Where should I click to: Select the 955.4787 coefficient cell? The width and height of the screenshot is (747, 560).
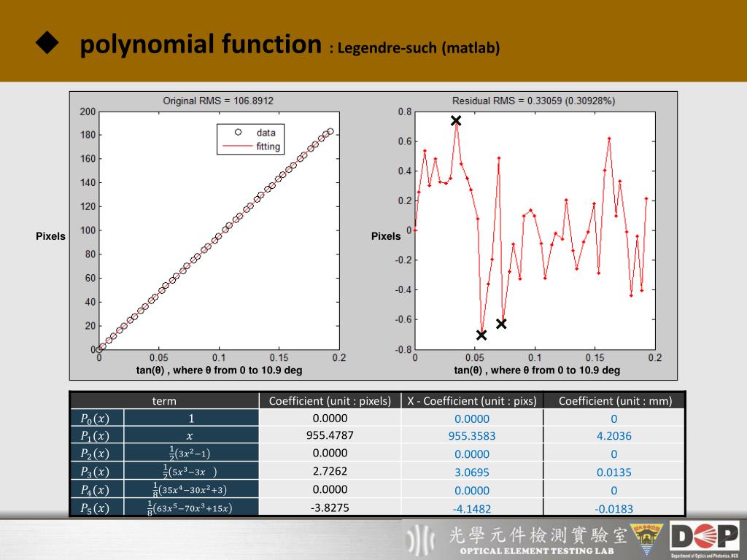[330, 435]
